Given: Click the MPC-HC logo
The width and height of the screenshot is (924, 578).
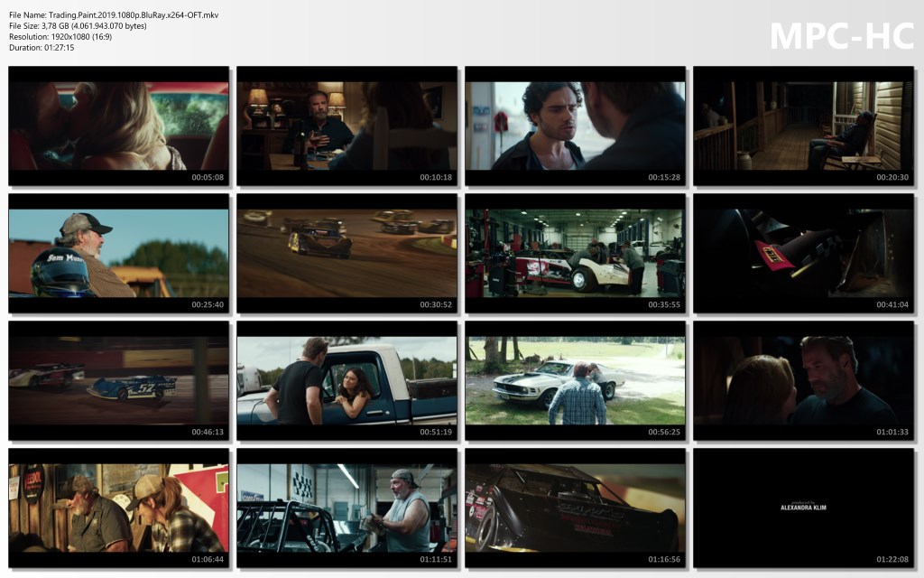Looking at the screenshot, I should [x=841, y=36].
